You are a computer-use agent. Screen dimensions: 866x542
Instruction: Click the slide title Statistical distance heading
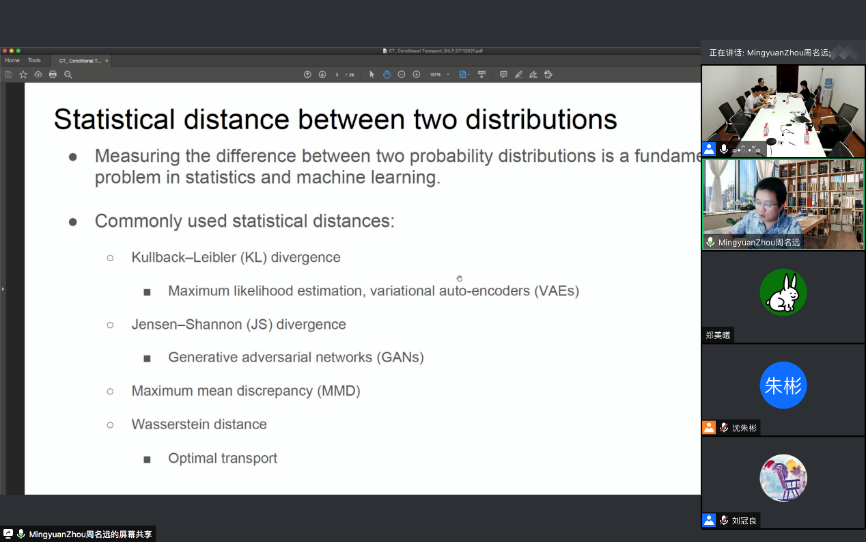(335, 119)
